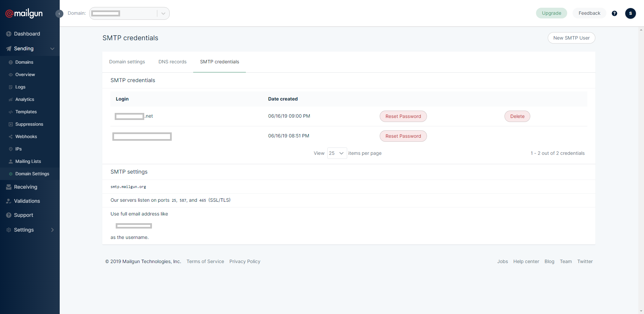Switch to the Domain settings tab
Viewport: 644px width, 314px height.
click(127, 62)
